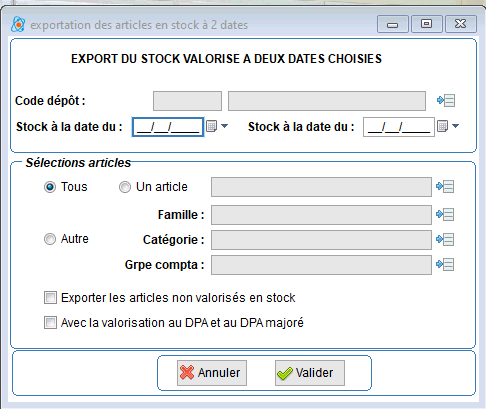Click the second date calendar icon
486x409 pixels.
tap(442, 126)
